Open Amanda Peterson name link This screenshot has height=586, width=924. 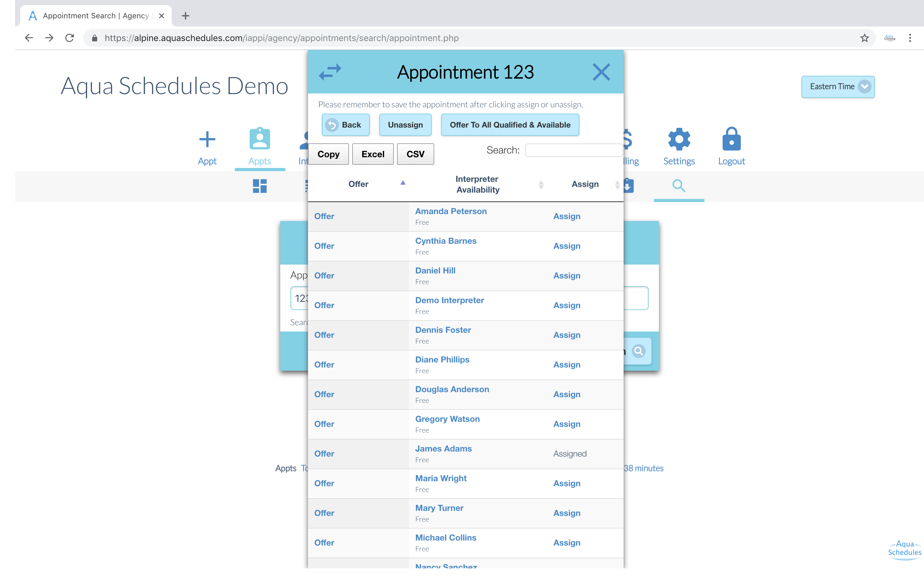point(451,211)
